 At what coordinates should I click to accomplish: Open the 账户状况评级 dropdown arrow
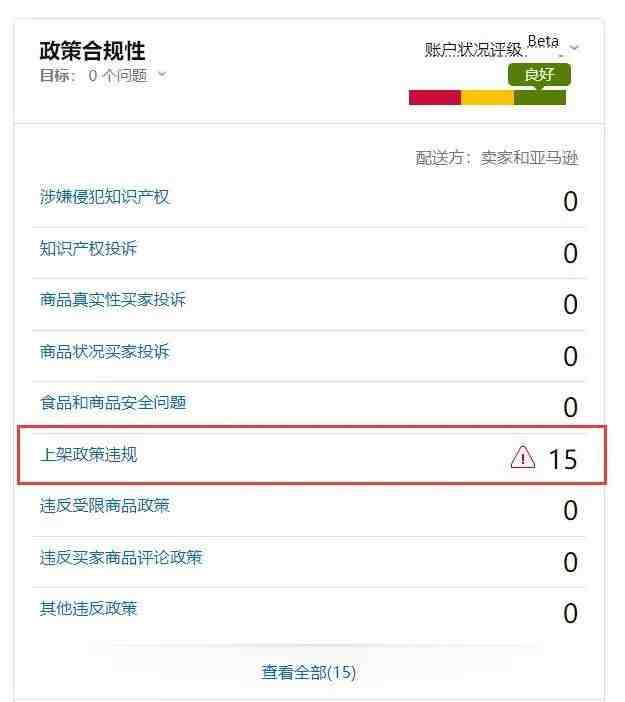(x=574, y=48)
